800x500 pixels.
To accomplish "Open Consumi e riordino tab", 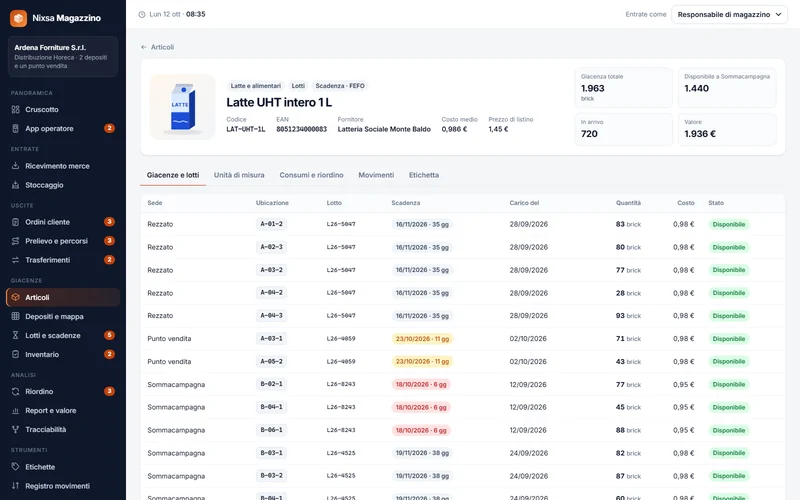I will [x=311, y=175].
